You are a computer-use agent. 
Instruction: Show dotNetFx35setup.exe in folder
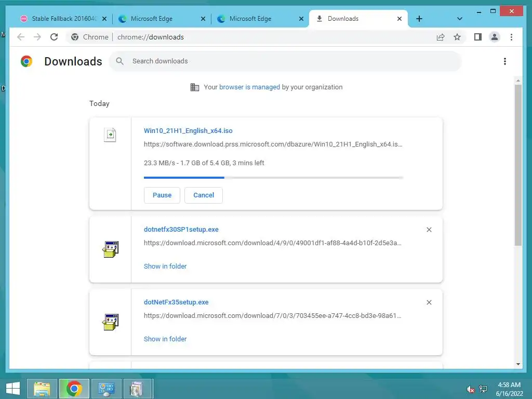point(165,339)
